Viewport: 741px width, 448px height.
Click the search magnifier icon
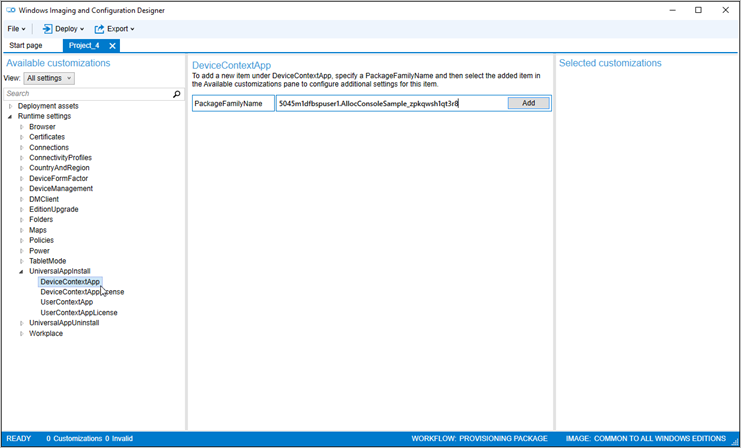[x=177, y=94]
